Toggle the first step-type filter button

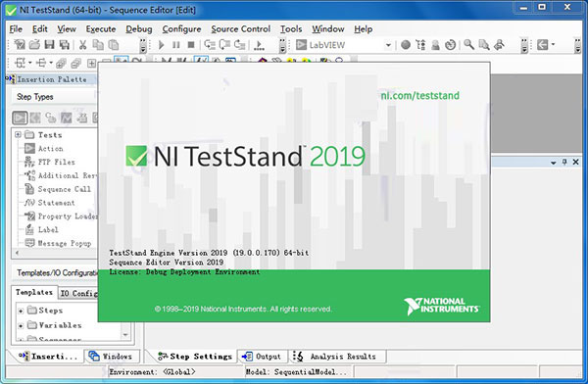[20, 118]
